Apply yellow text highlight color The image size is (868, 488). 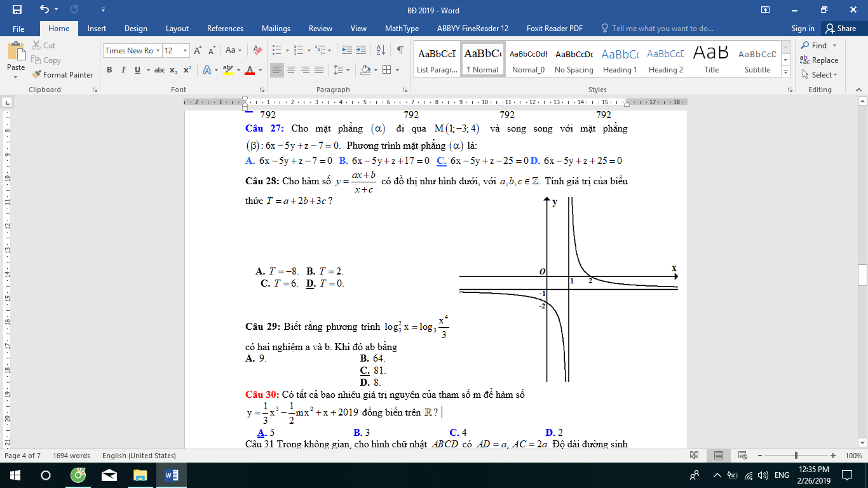[227, 70]
